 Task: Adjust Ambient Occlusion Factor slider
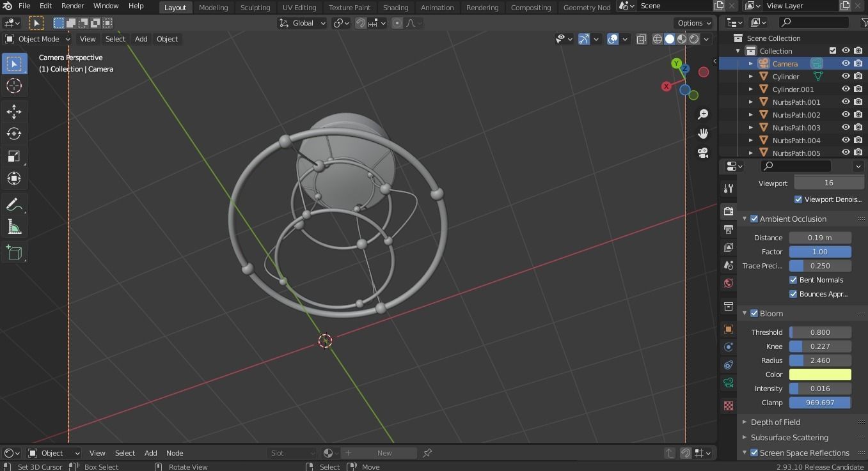tap(820, 252)
